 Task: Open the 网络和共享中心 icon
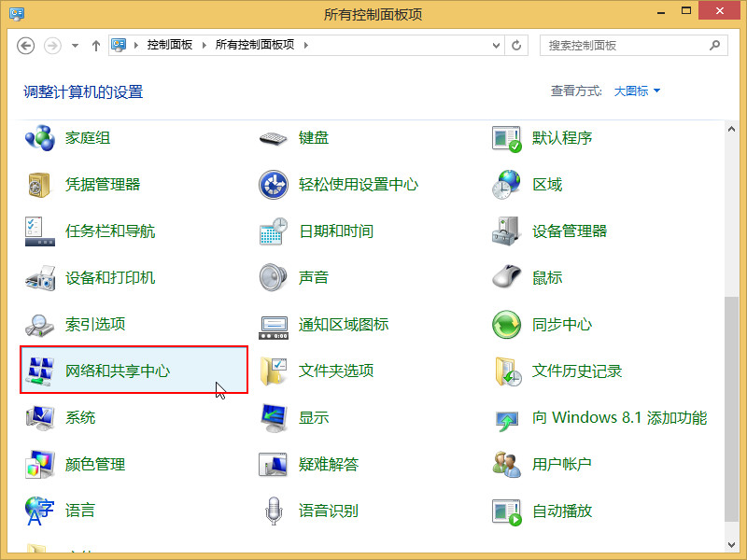click(41, 371)
